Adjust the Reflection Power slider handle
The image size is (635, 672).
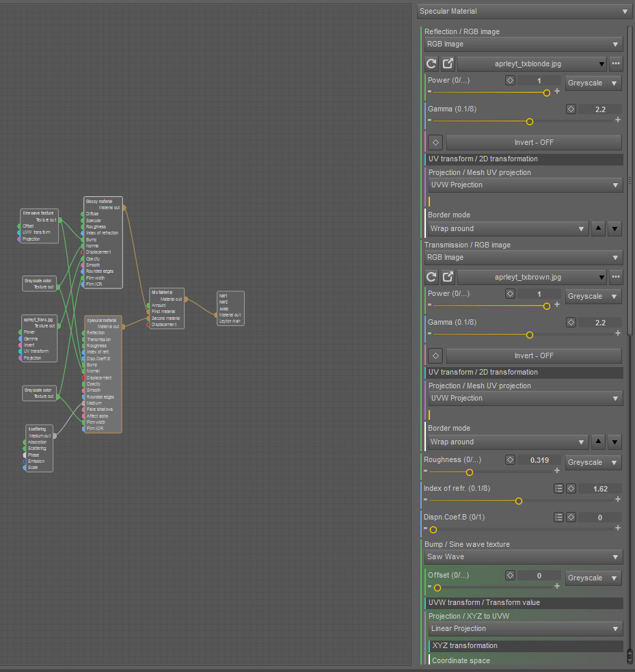[x=547, y=92]
